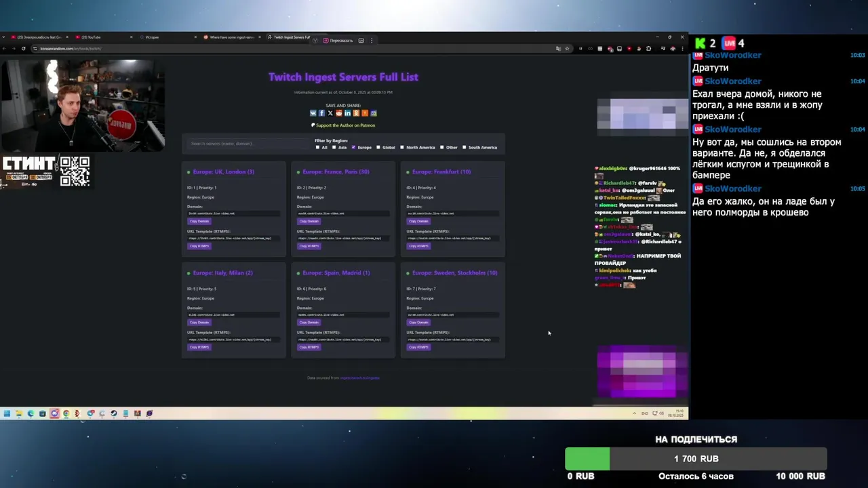
Task: Open the data source link in footer
Action: coord(359,378)
